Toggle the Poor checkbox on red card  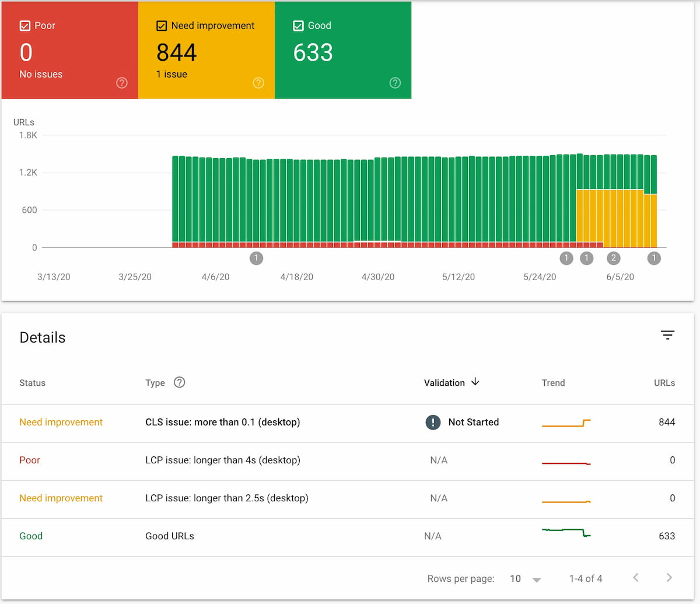tap(24, 25)
